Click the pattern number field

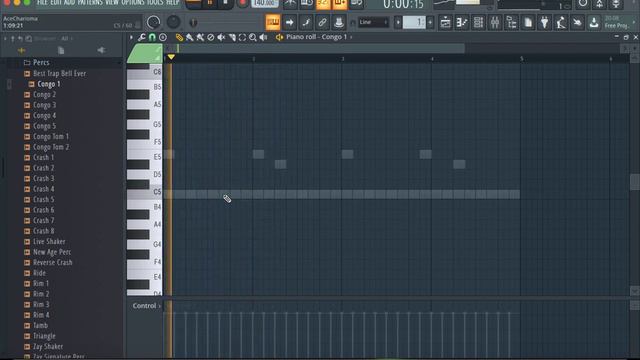[x=414, y=22]
